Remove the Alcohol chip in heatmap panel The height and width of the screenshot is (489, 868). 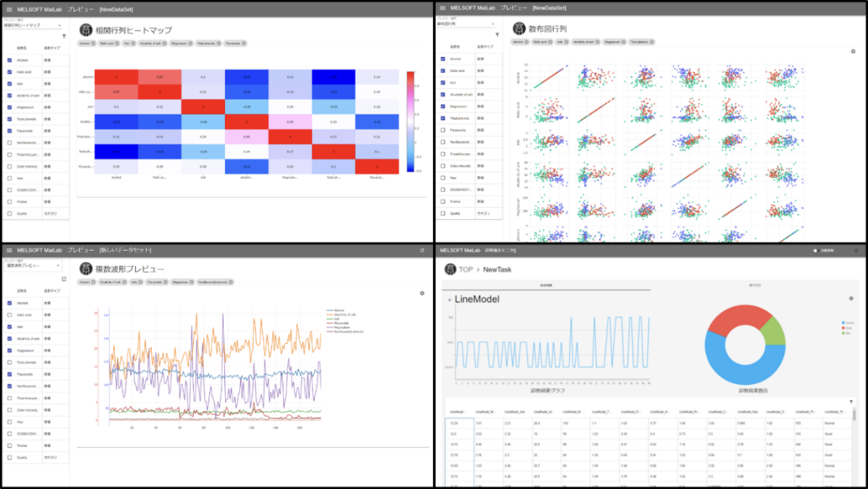tap(94, 43)
